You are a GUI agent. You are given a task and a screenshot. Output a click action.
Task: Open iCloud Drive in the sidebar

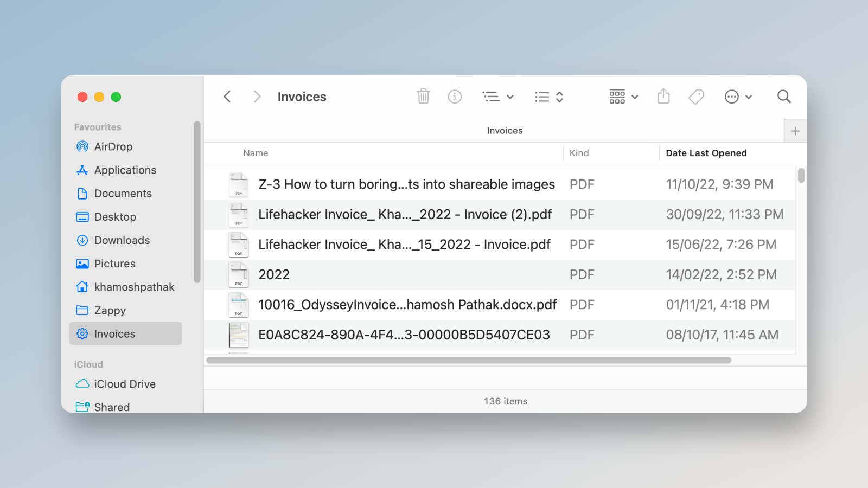coord(125,383)
